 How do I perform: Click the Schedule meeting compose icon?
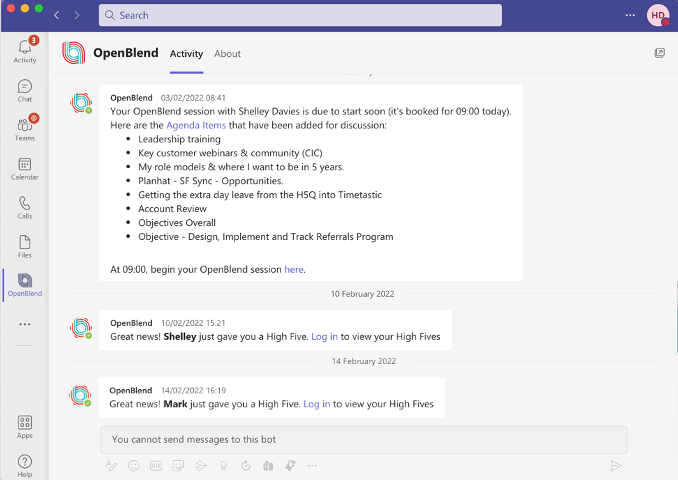(201, 465)
